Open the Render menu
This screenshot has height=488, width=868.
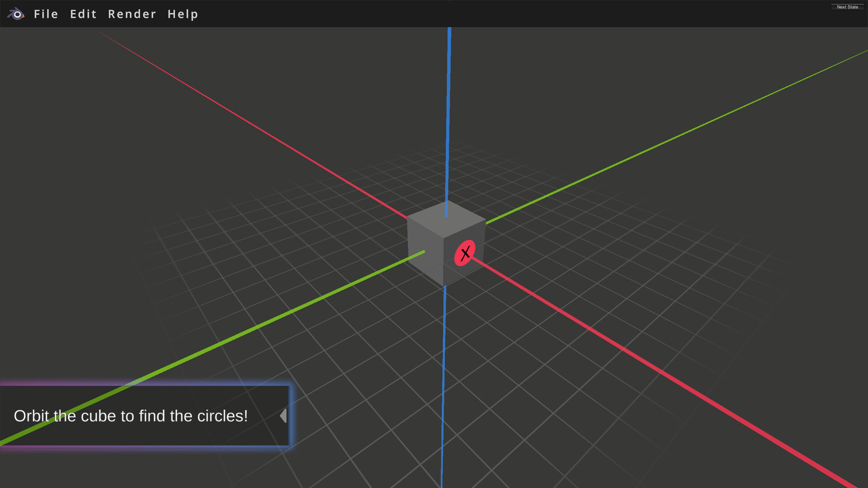[132, 14]
